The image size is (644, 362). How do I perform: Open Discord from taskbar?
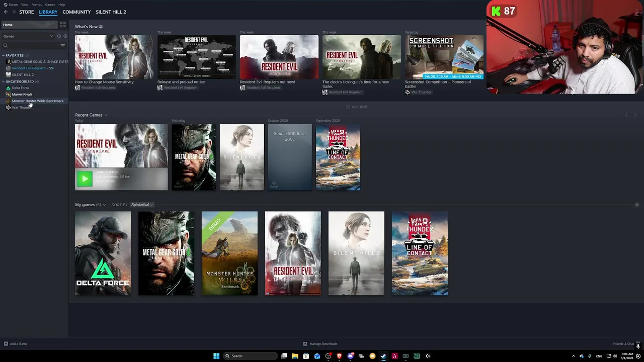(350, 356)
